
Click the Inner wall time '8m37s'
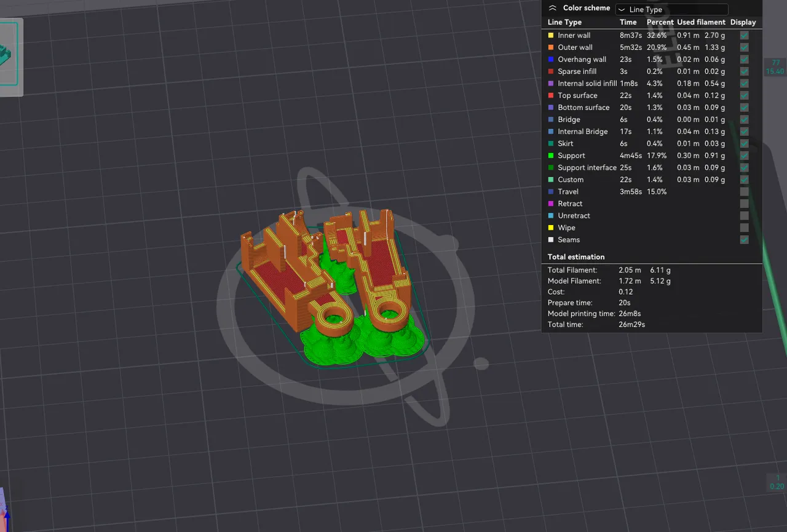click(631, 36)
